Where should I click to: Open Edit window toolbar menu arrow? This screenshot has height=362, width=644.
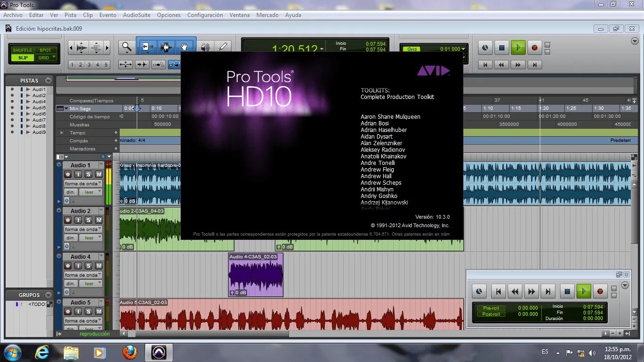pyautogui.click(x=635, y=41)
